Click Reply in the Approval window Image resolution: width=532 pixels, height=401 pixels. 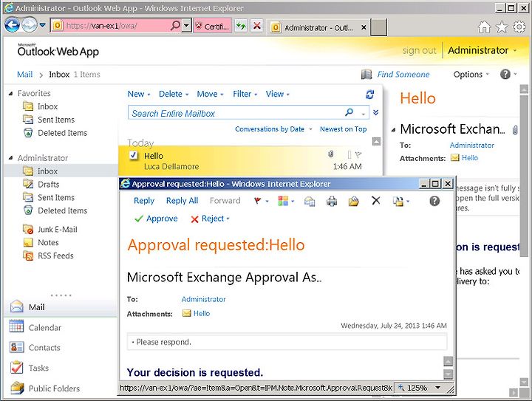click(144, 201)
